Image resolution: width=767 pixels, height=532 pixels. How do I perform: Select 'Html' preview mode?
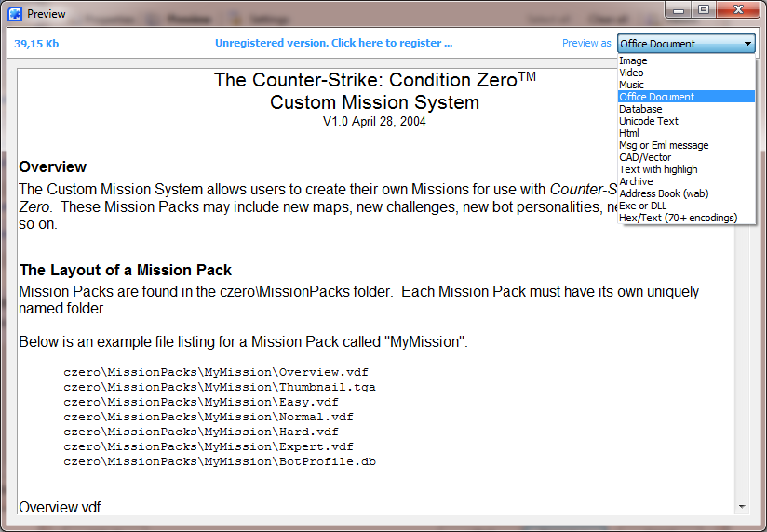629,133
